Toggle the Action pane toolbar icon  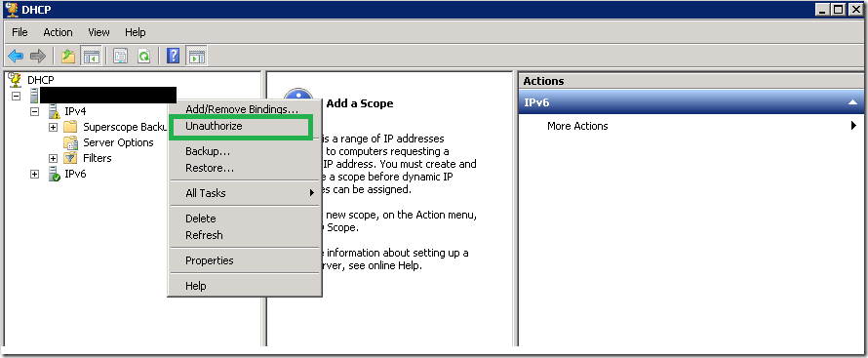pos(196,56)
